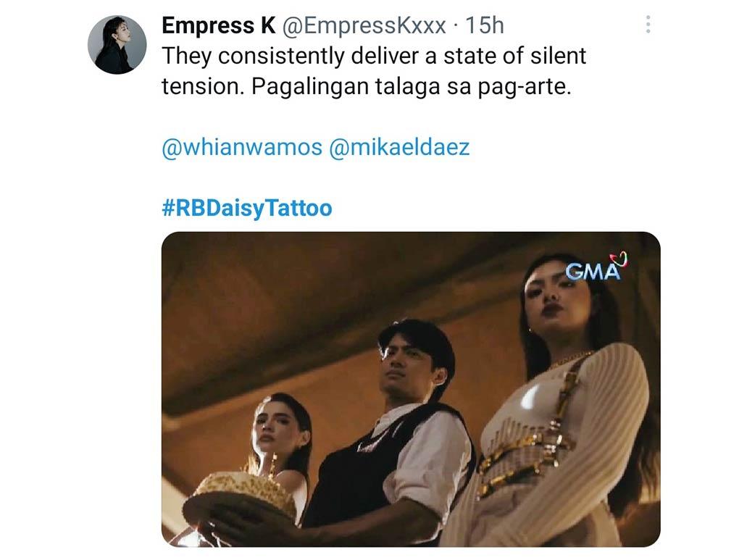Expand the attached tweet photo
The height and width of the screenshot is (560, 747).
411,389
